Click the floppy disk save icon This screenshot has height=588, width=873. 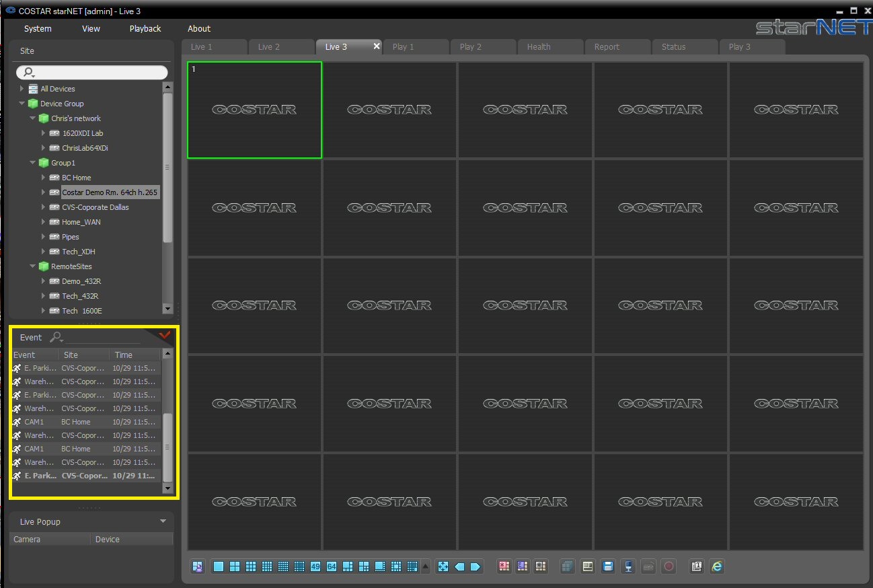pos(608,566)
